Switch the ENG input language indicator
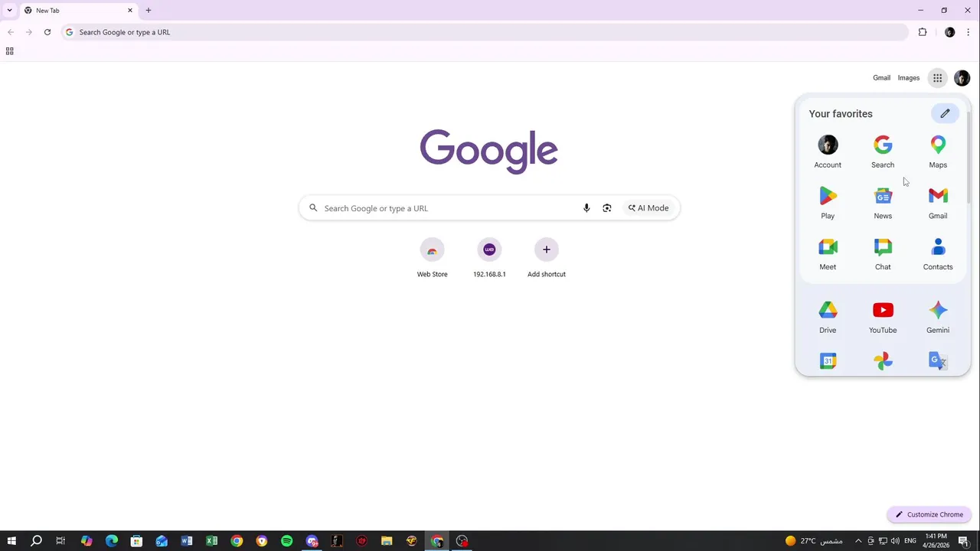 tap(910, 541)
